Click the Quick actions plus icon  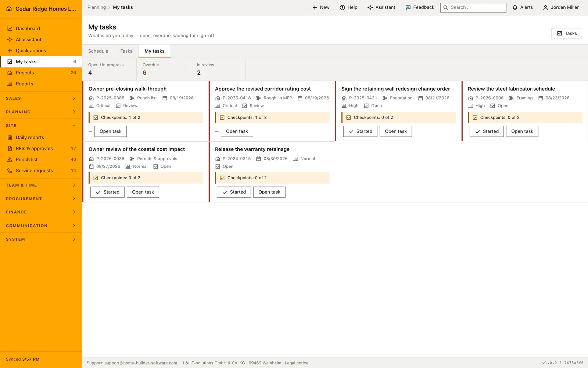(10, 50)
